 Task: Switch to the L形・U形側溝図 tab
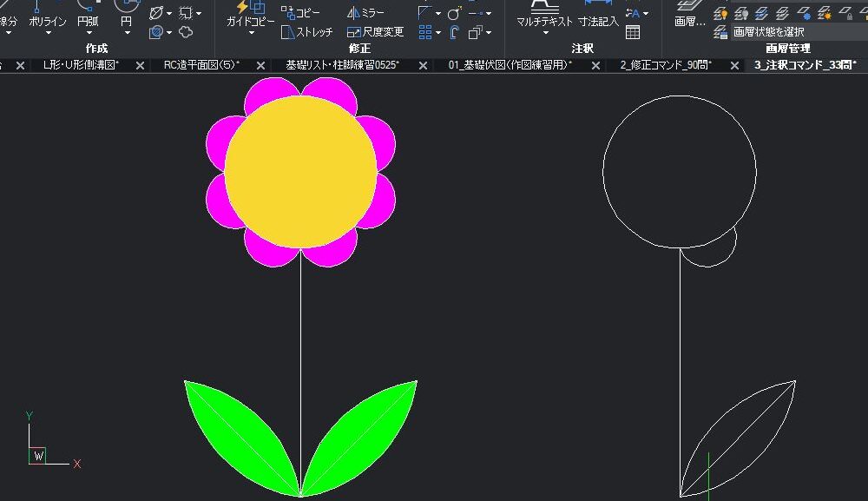coord(81,65)
